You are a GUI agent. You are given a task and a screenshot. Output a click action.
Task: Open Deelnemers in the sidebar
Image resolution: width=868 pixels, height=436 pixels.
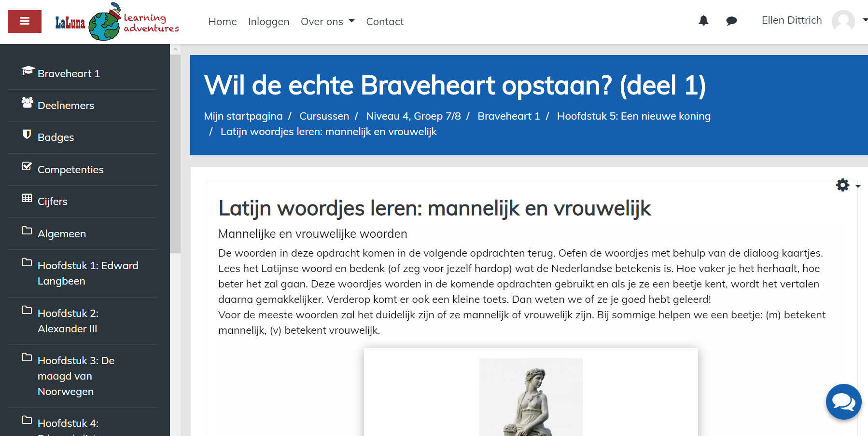point(66,106)
